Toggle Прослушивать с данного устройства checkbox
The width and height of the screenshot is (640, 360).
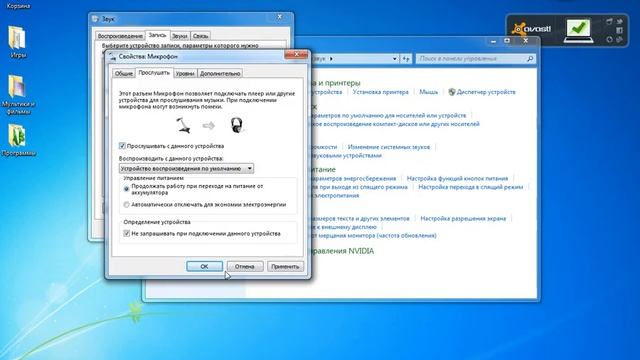[x=122, y=146]
